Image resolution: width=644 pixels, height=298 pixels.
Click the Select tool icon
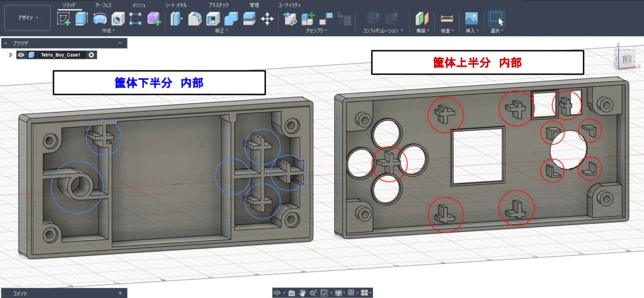click(496, 19)
